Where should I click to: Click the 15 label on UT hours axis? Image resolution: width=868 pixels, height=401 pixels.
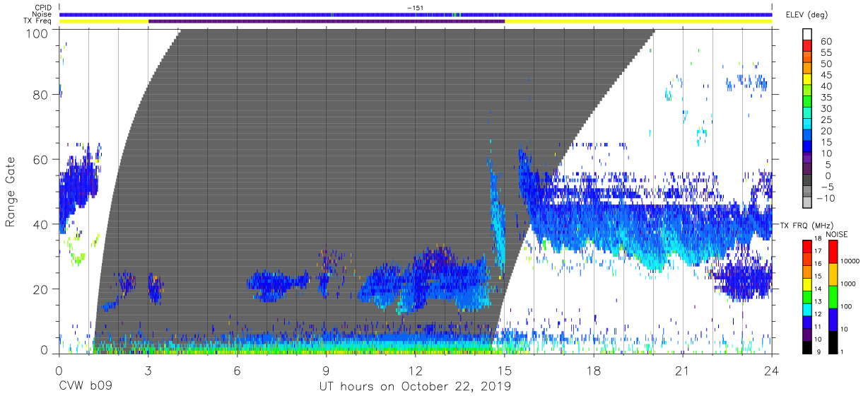[504, 370]
